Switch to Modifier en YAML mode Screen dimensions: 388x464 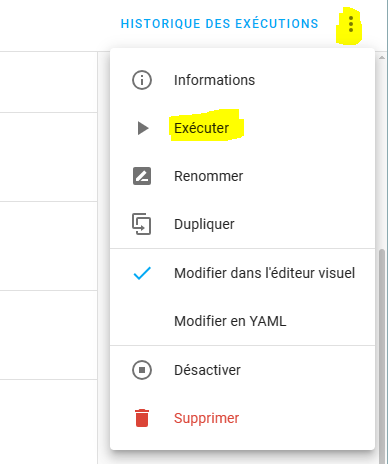[243, 321]
